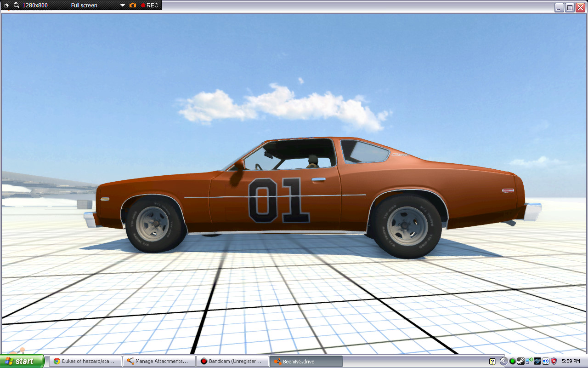Image resolution: width=588 pixels, height=368 pixels.
Task: Select the BeamNG.drive taskbar button
Action: pyautogui.click(x=306, y=361)
